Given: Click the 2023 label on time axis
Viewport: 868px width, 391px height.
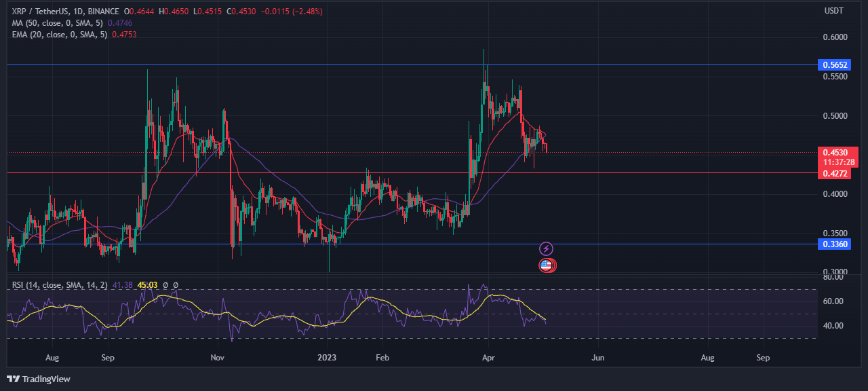Looking at the screenshot, I should coord(328,356).
